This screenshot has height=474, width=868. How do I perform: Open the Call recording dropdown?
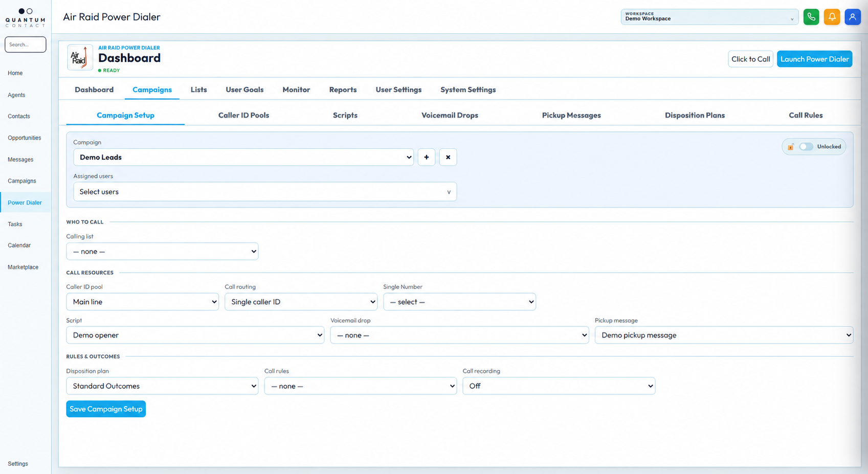(x=559, y=386)
